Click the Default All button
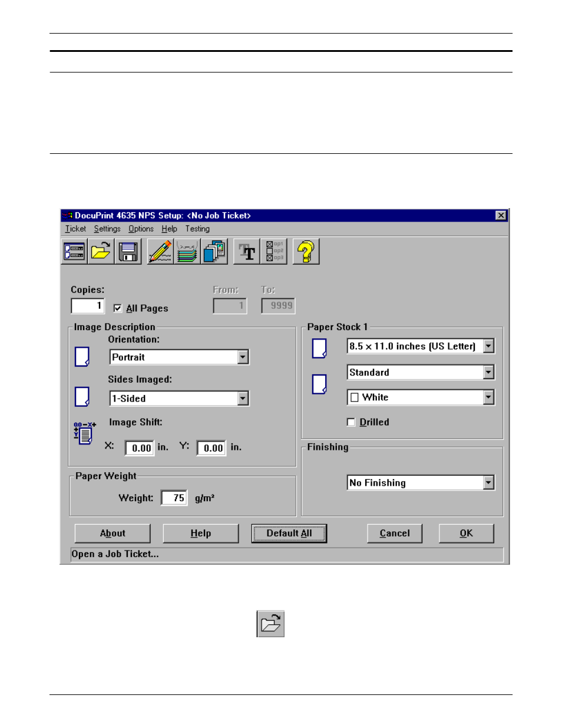The width and height of the screenshot is (562, 728). 289,533
